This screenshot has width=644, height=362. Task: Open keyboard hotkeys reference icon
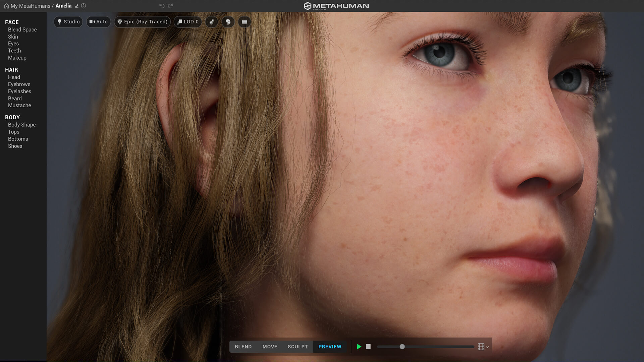[x=245, y=22]
